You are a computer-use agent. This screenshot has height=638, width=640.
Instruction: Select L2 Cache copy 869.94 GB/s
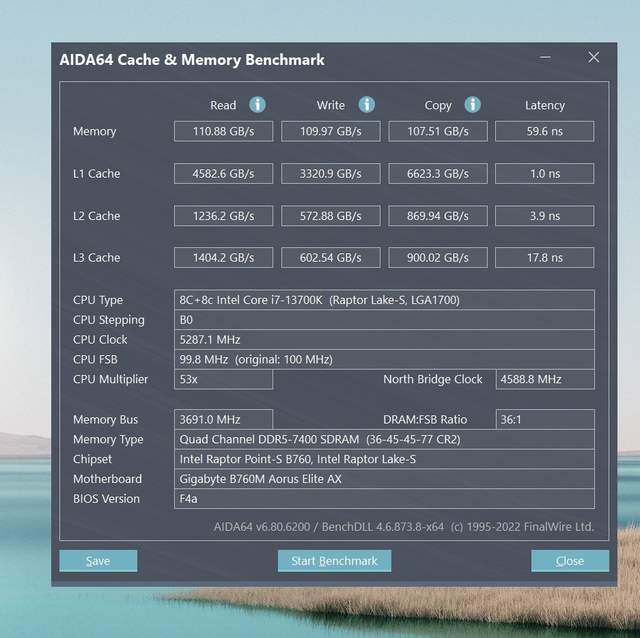(x=438, y=216)
